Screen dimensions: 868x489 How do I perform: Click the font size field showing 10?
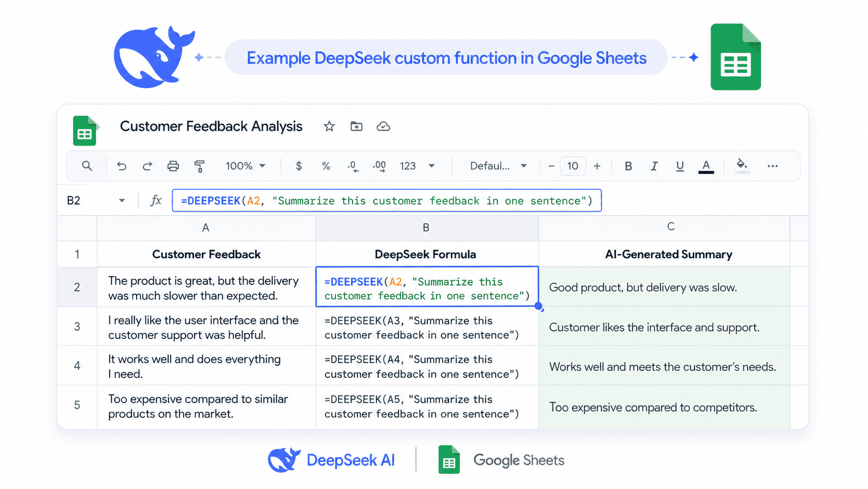click(573, 166)
